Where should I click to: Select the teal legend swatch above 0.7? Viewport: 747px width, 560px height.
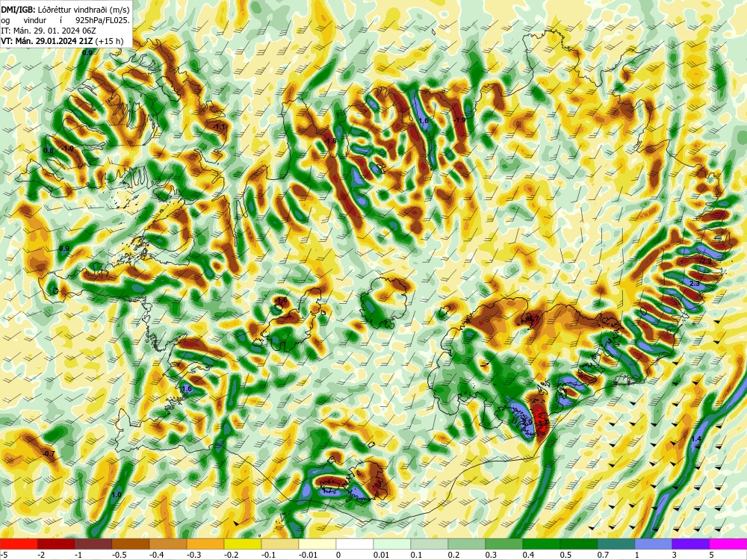click(x=616, y=544)
